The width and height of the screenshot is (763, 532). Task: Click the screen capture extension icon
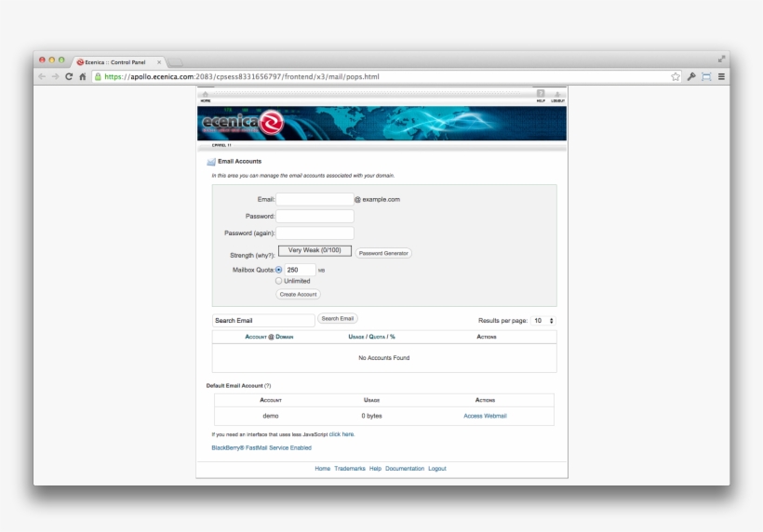[x=706, y=76]
